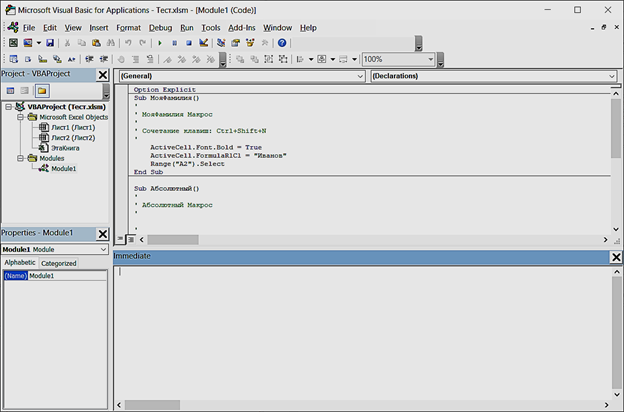Click the Redo arrow icon

[142, 43]
